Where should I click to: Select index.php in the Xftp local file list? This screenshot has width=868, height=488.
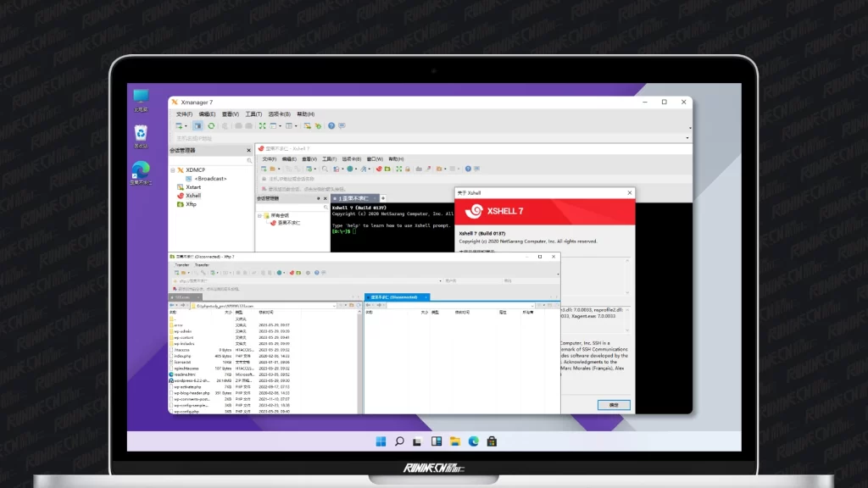click(x=183, y=356)
